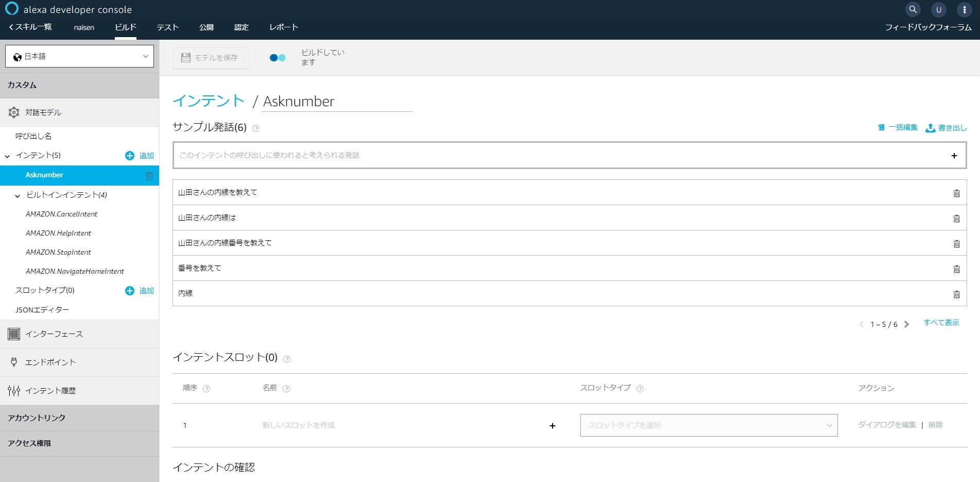The height and width of the screenshot is (482, 980).
Task: Switch to the ビルド tab
Action: [x=126, y=27]
